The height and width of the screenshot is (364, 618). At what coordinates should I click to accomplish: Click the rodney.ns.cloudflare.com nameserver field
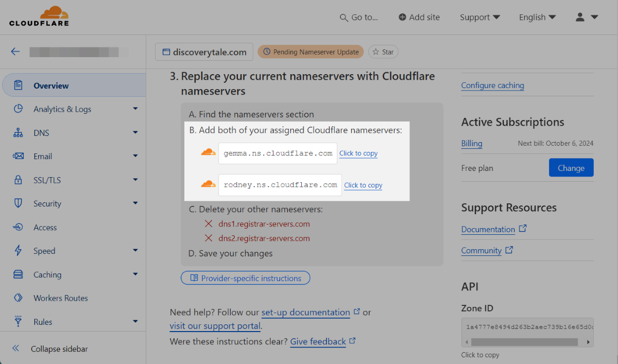click(x=280, y=185)
